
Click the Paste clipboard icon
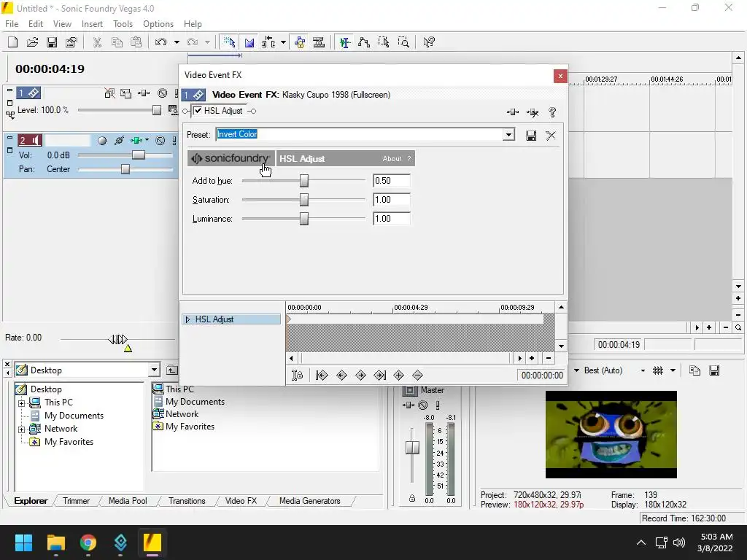tap(136, 42)
